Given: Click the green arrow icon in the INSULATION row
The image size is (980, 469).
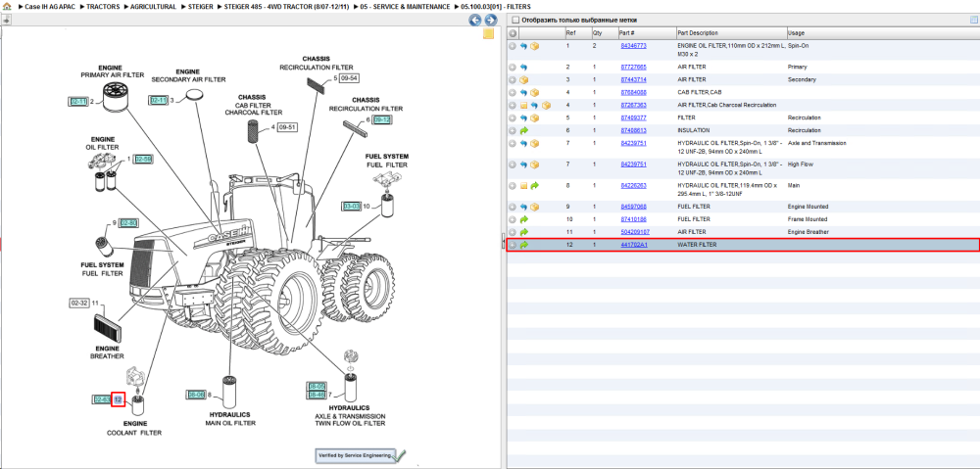Looking at the screenshot, I should point(523,130).
